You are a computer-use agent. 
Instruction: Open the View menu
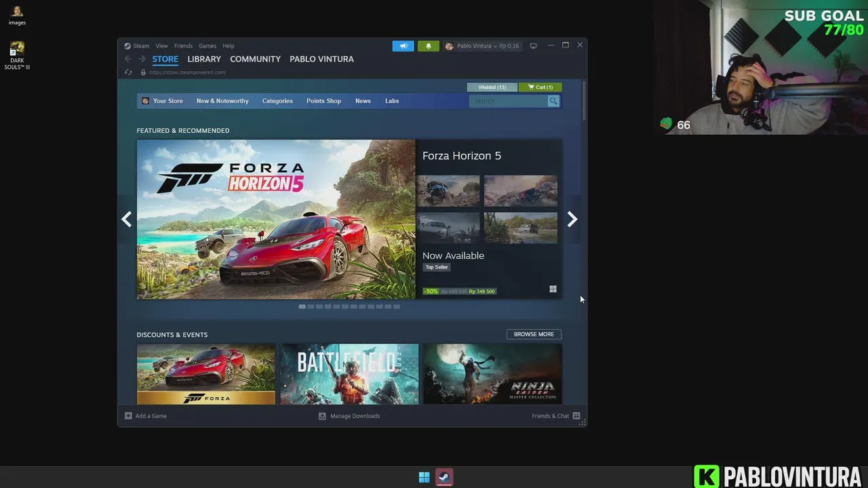tap(161, 46)
